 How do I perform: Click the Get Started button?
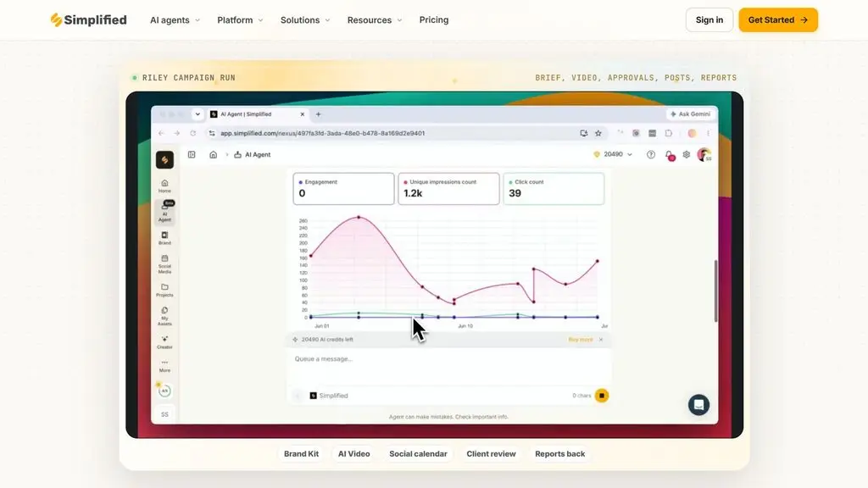(x=778, y=20)
